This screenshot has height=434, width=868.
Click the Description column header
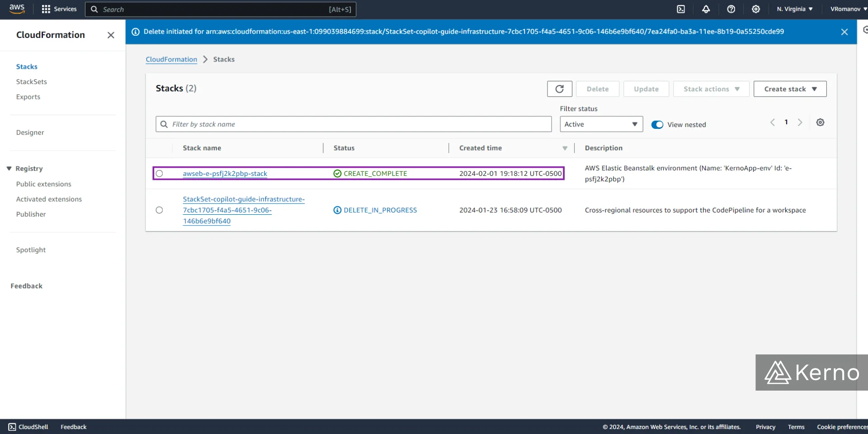pos(604,148)
